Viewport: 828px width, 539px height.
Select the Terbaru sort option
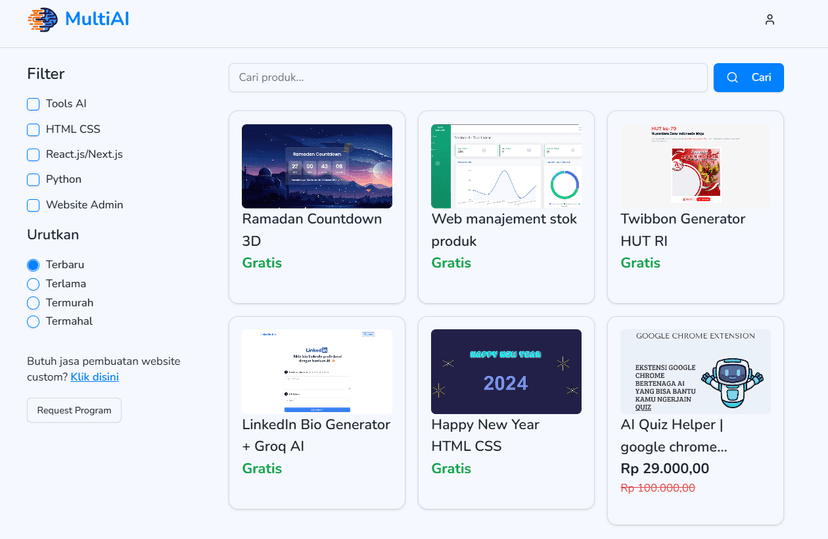pyautogui.click(x=33, y=265)
